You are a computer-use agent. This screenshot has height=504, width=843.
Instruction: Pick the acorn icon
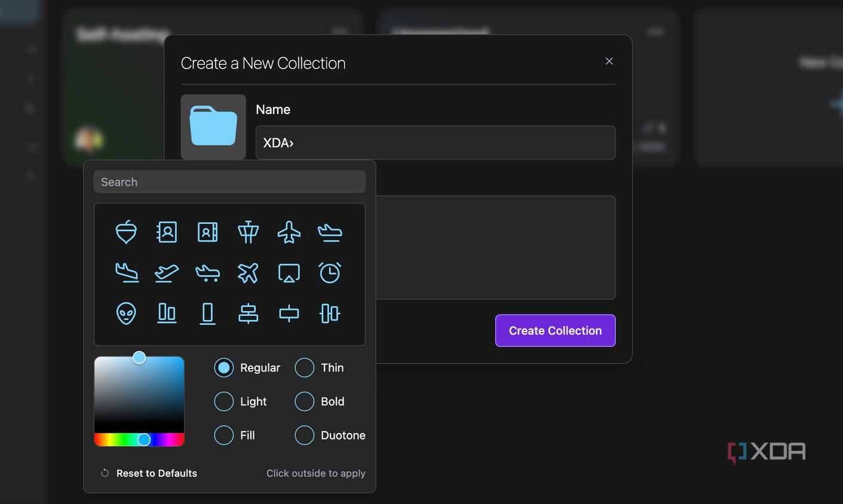click(x=126, y=232)
